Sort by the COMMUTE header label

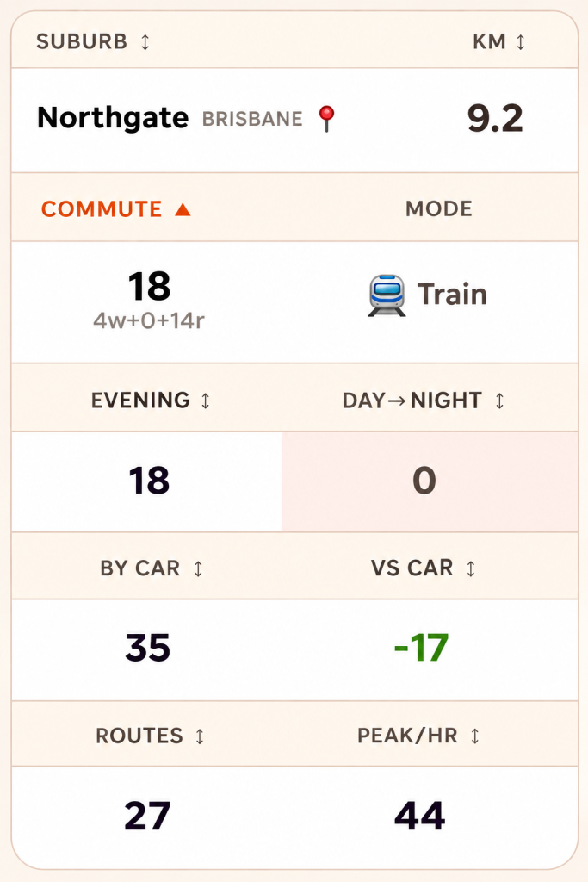102,209
